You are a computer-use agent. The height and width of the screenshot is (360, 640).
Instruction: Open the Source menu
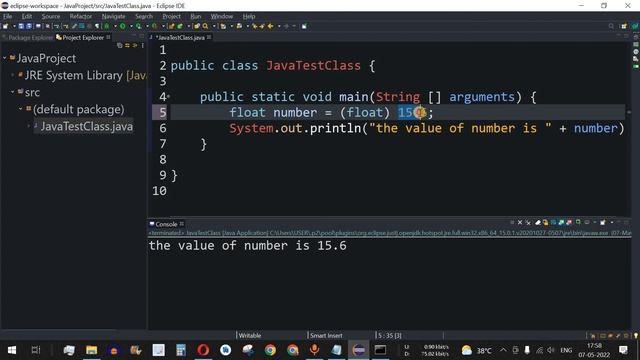pyautogui.click(x=51, y=16)
